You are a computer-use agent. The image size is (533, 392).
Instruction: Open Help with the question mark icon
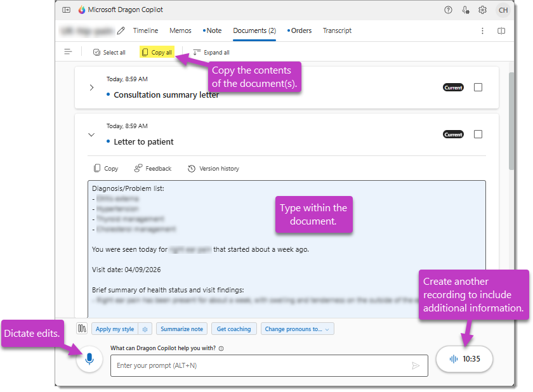pos(448,10)
